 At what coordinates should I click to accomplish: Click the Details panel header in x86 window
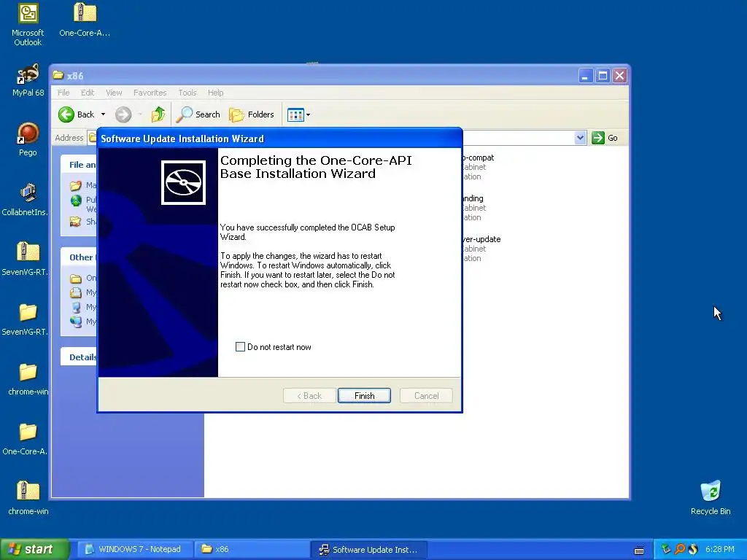point(79,357)
